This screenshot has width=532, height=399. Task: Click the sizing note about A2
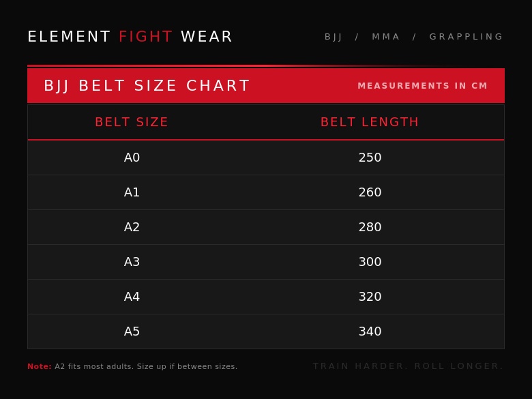coord(132,366)
